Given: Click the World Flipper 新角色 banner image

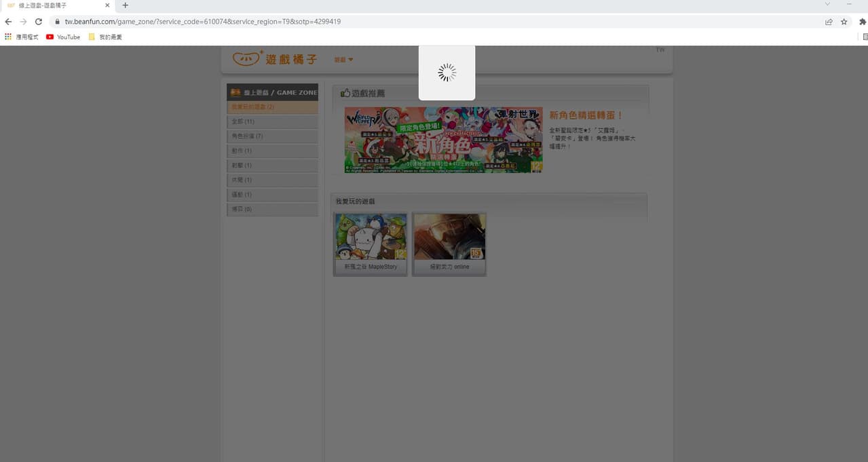Looking at the screenshot, I should point(443,140).
